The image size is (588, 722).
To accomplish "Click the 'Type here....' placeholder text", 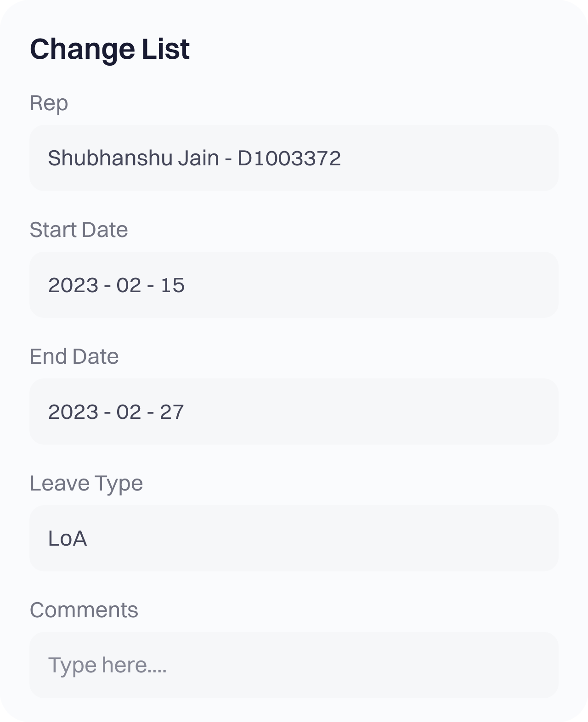I will [107, 665].
